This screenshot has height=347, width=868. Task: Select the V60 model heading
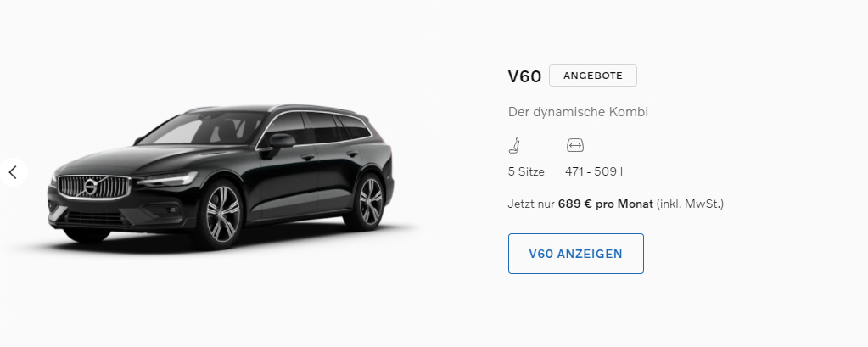tap(524, 76)
